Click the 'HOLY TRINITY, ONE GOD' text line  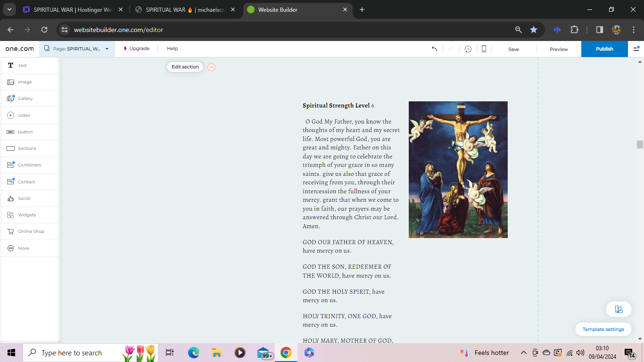347,321
